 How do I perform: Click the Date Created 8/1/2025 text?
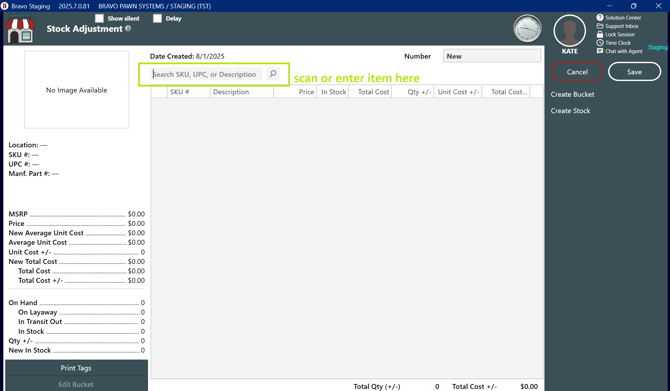187,56
